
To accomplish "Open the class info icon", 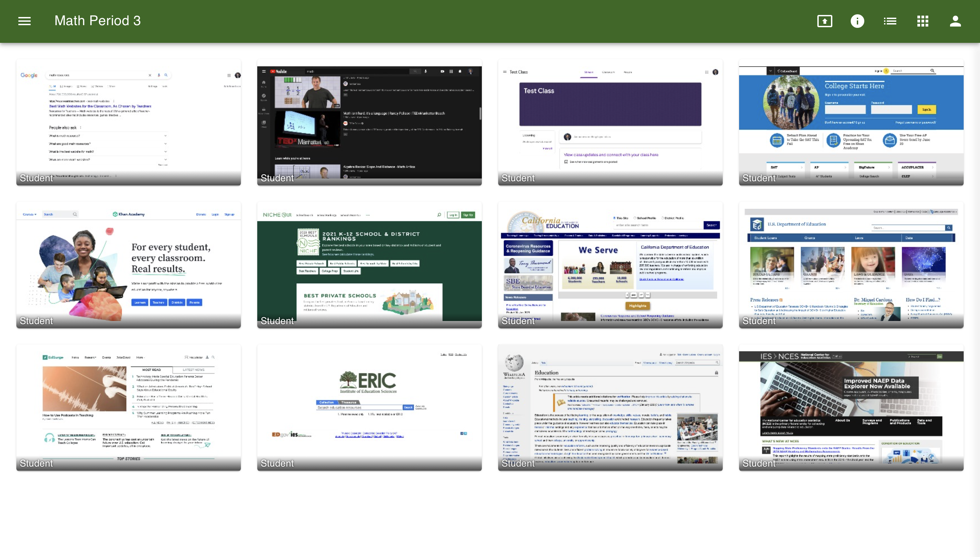I will (857, 21).
